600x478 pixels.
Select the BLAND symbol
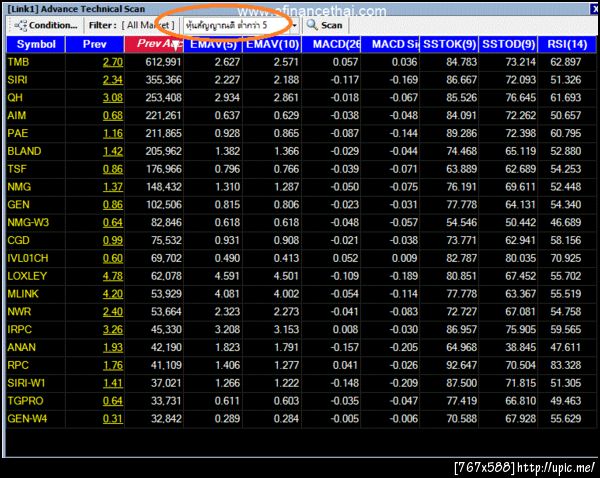tap(24, 151)
